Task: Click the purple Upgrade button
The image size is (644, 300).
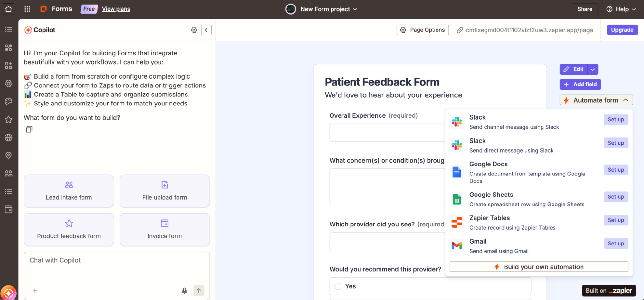Action: point(622,30)
